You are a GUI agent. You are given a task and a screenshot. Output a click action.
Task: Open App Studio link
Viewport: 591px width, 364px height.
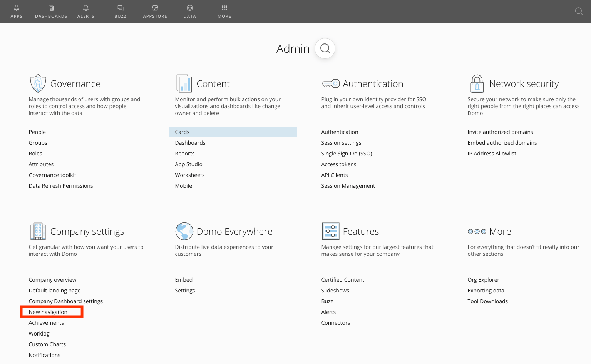tap(189, 164)
